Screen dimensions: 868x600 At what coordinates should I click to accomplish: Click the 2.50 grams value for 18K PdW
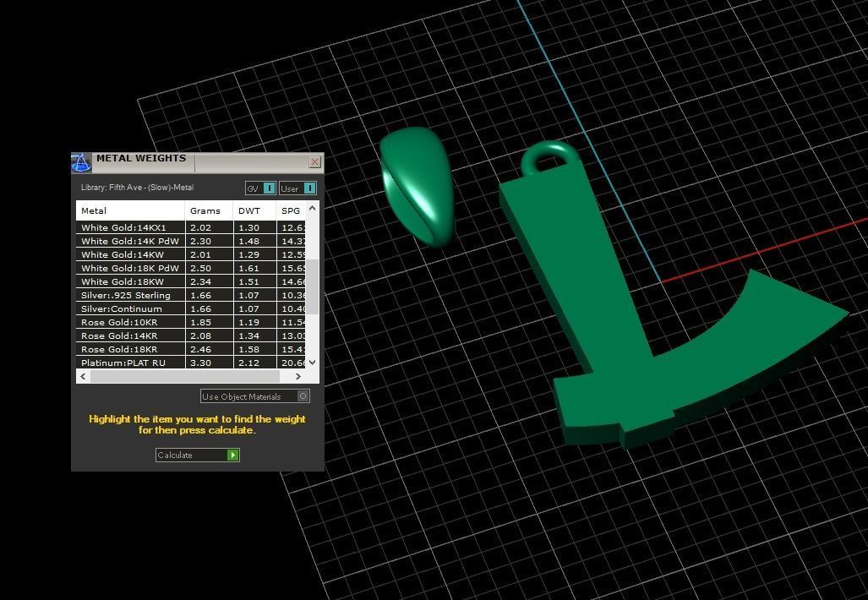tap(200, 269)
